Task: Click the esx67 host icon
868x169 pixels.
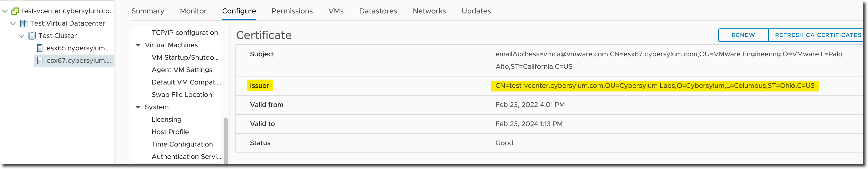Action: (40, 61)
